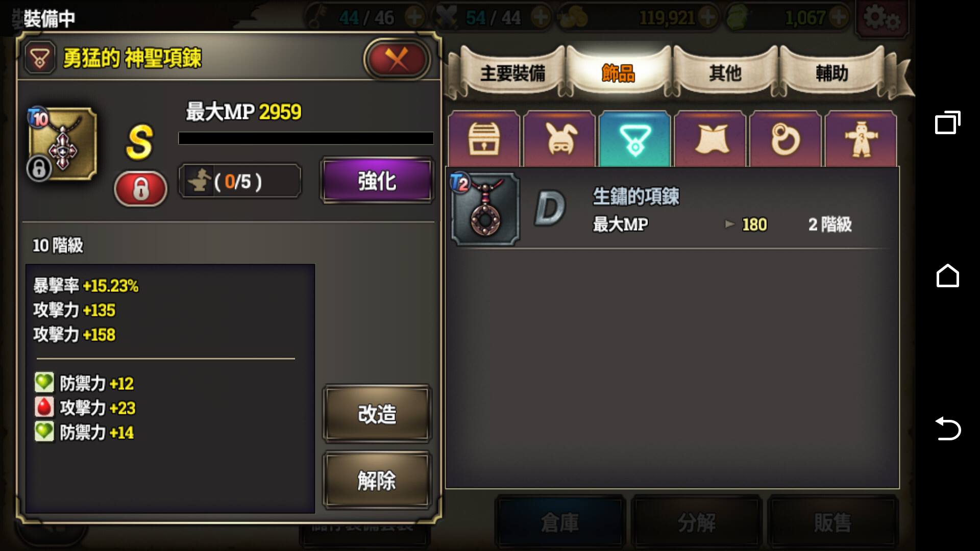The width and height of the screenshot is (980, 551).
Task: Select the doll costume category icon
Action: 861,139
